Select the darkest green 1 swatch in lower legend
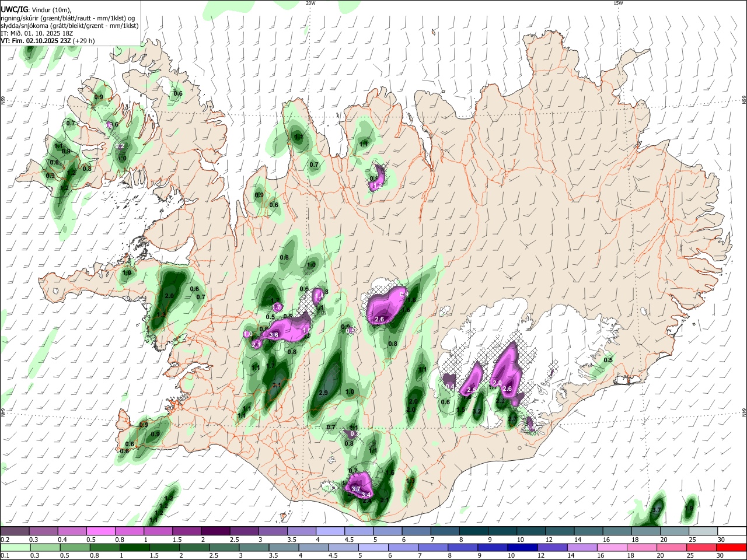This screenshot has width=747, height=560. [x=134, y=547]
